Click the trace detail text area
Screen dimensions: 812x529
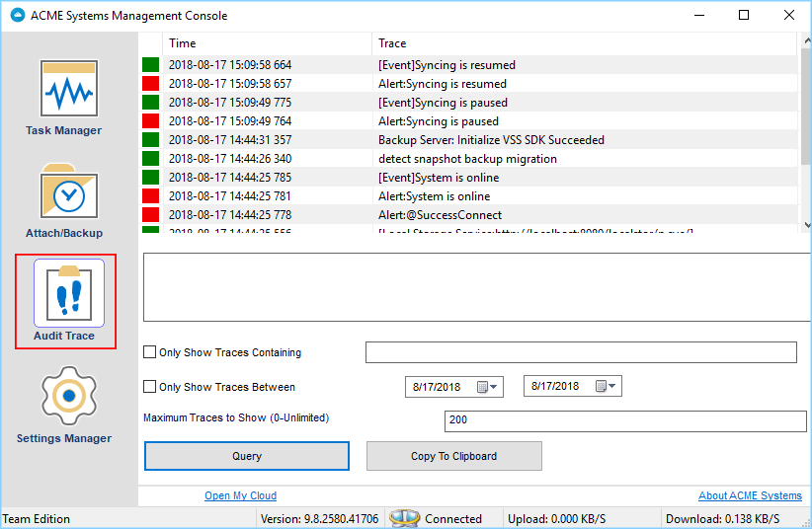tap(477, 287)
